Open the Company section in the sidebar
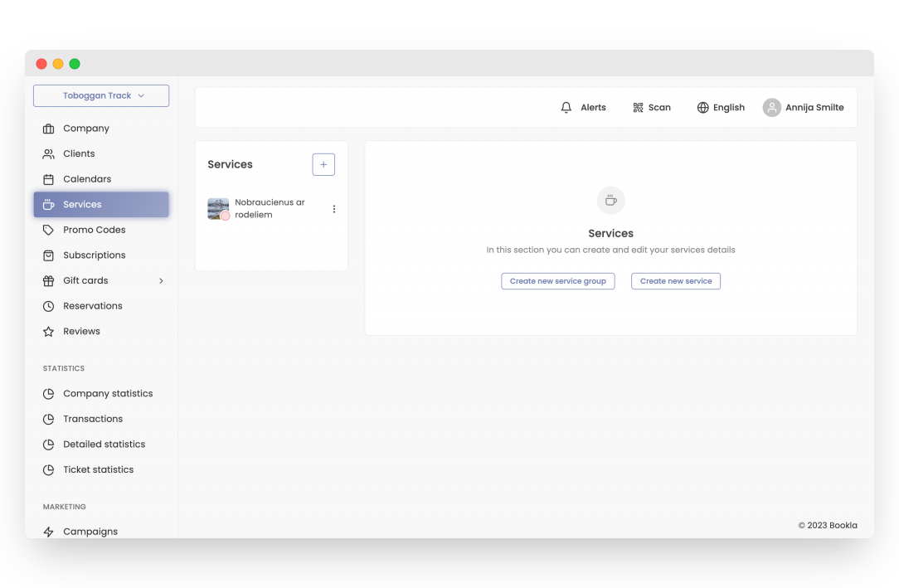Image resolution: width=899 pixels, height=588 pixels. (x=85, y=128)
